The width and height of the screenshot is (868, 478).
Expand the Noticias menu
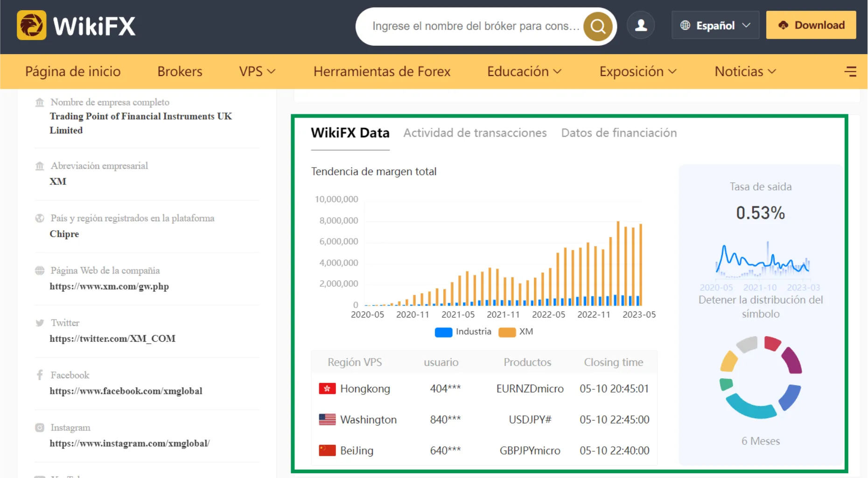point(745,71)
